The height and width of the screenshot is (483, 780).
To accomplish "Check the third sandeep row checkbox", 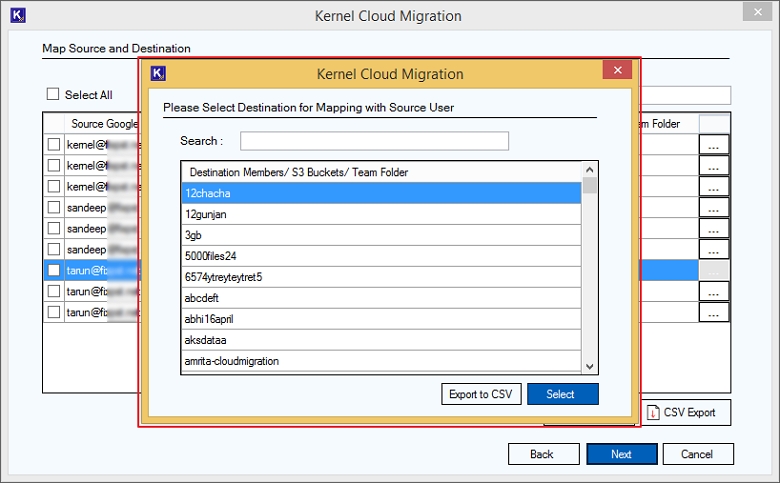I will (x=54, y=249).
